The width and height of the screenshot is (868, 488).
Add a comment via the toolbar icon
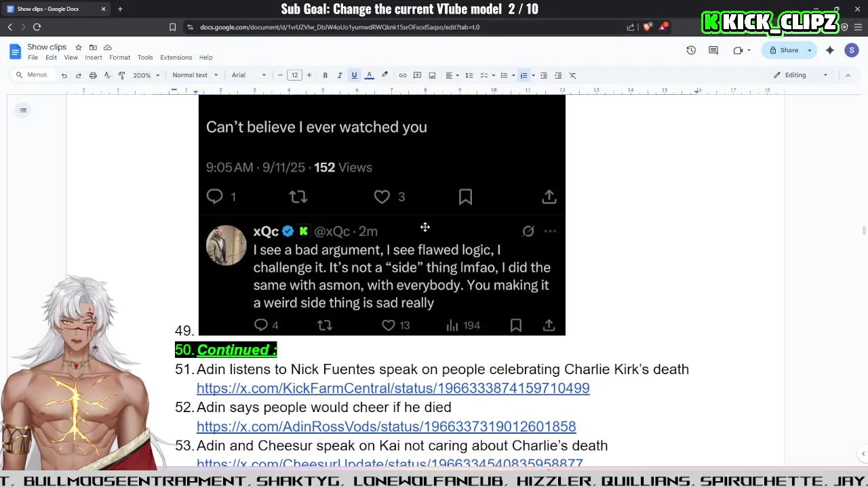[417, 75]
